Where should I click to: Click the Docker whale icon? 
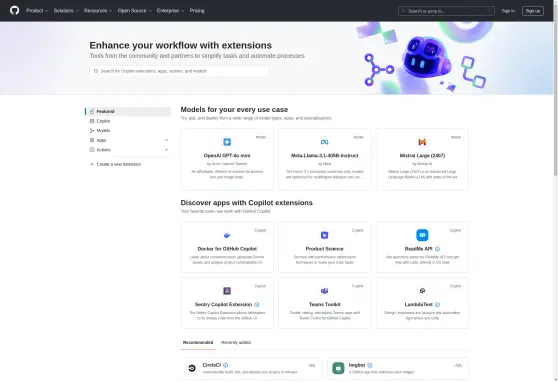[227, 235]
